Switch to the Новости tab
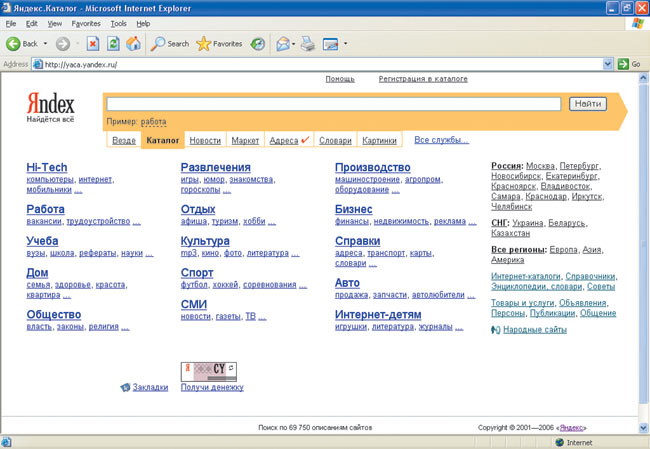The width and height of the screenshot is (650, 449). pyautogui.click(x=205, y=141)
